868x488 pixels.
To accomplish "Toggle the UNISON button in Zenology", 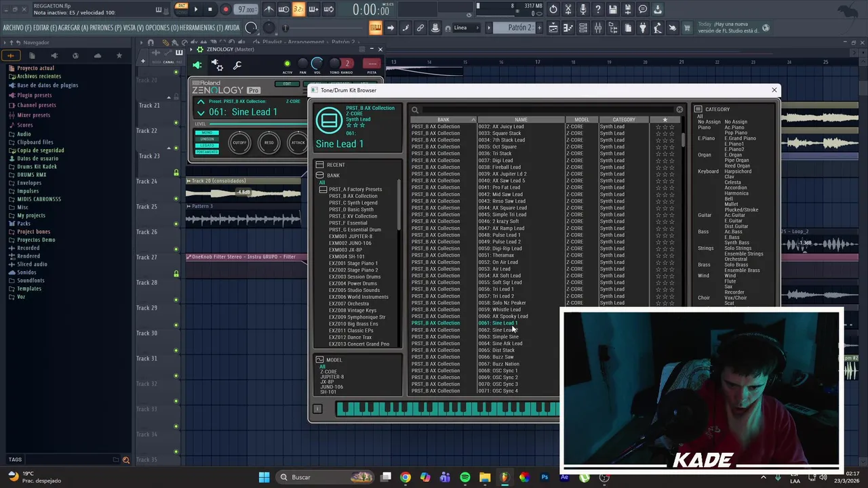I will click(x=207, y=139).
